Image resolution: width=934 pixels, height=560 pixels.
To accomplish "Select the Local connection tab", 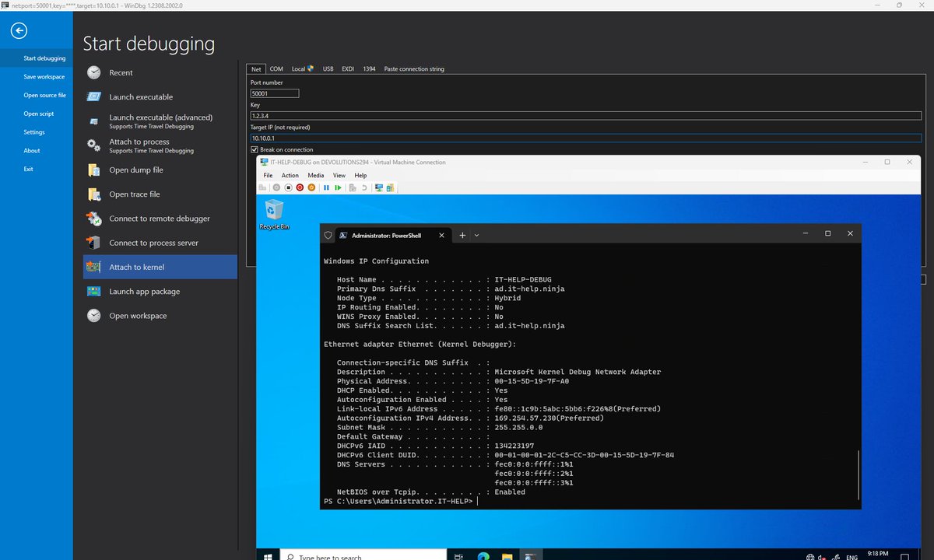I will [303, 69].
